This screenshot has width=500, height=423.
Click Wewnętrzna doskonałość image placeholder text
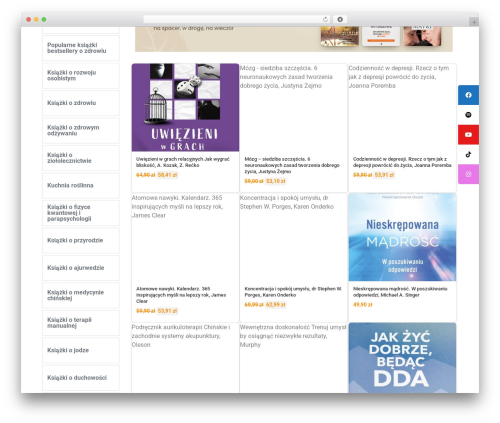point(293,336)
